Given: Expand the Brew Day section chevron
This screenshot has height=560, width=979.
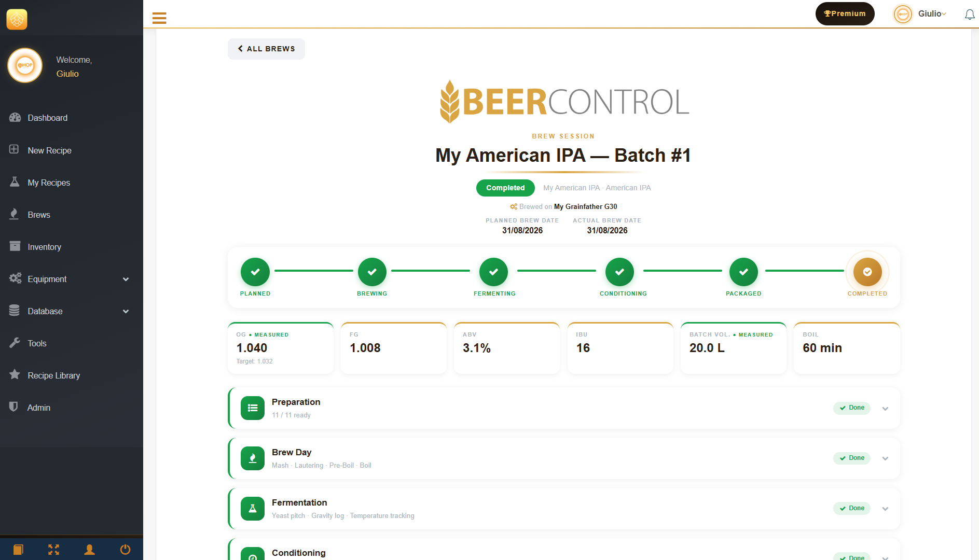Looking at the screenshot, I should coord(885,458).
